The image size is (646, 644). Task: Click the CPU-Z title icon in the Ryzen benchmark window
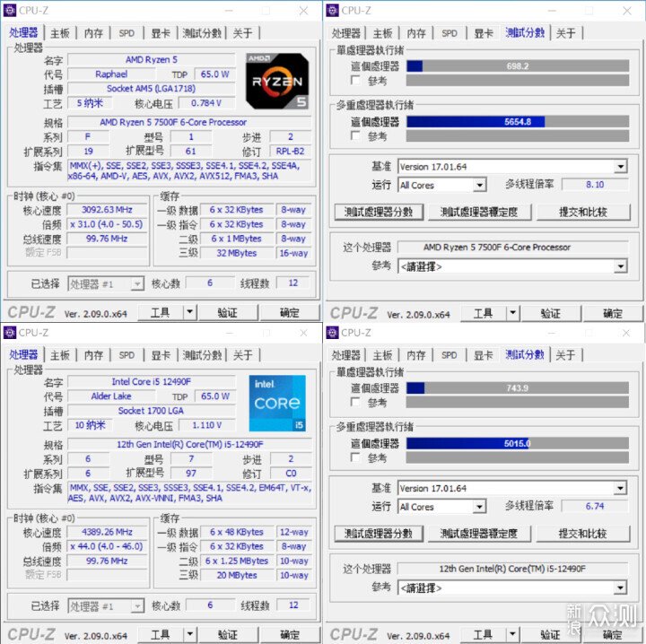332,10
